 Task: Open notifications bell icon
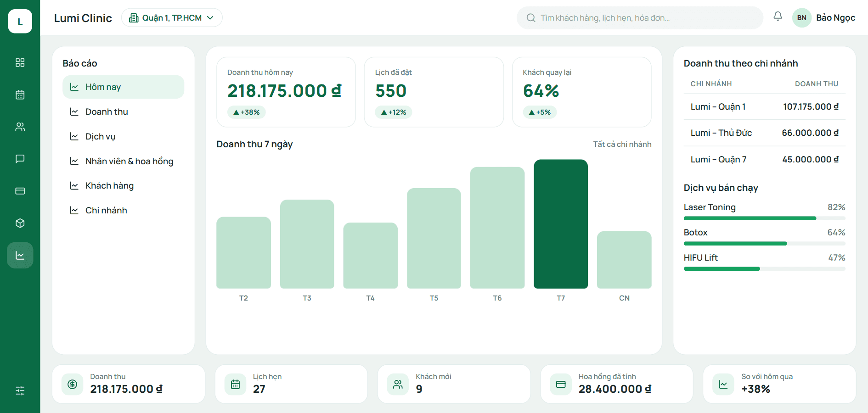778,17
